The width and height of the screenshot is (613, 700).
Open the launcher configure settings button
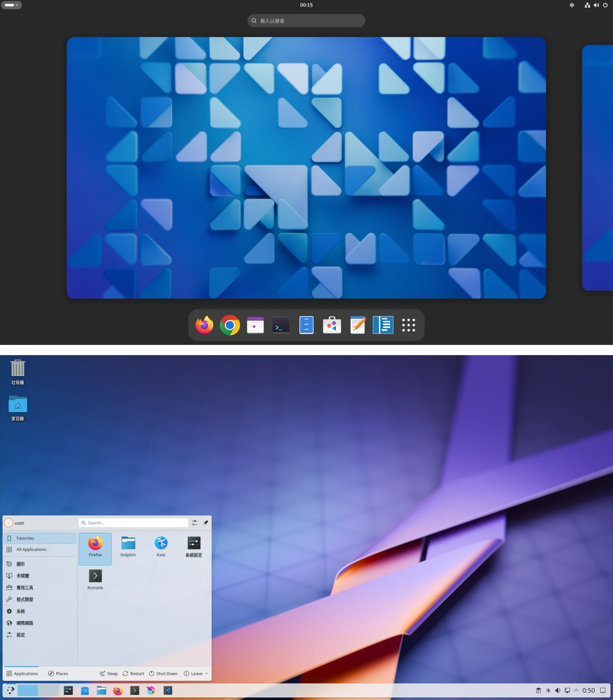195,523
